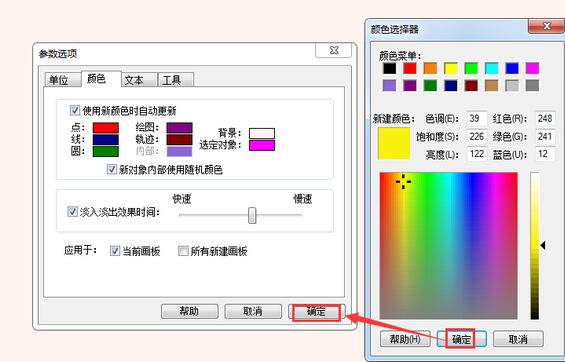Select the light gray color menu swatch

coord(512,86)
